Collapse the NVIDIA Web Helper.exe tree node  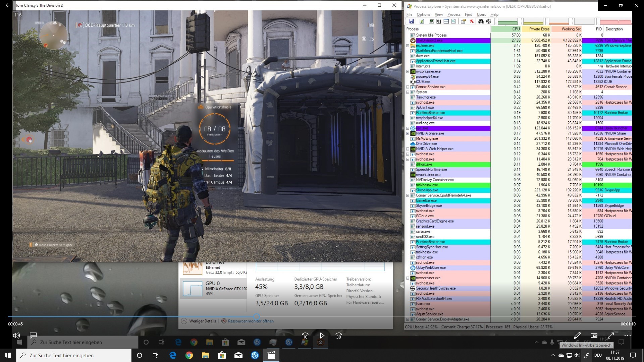pyautogui.click(x=408, y=149)
